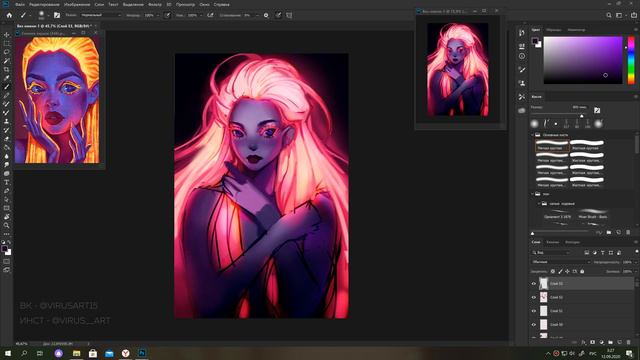Select the Мягкая круглая brush preset
Screen dimensions: 640x360
coord(552,145)
